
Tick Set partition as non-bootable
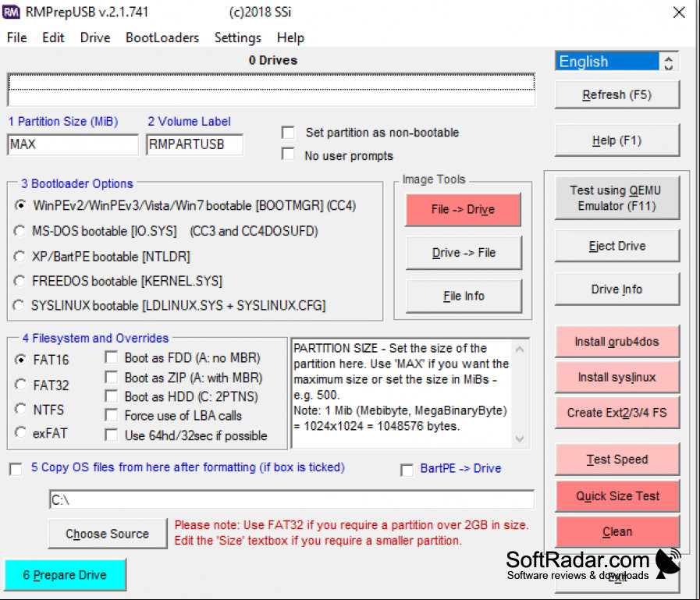click(289, 133)
